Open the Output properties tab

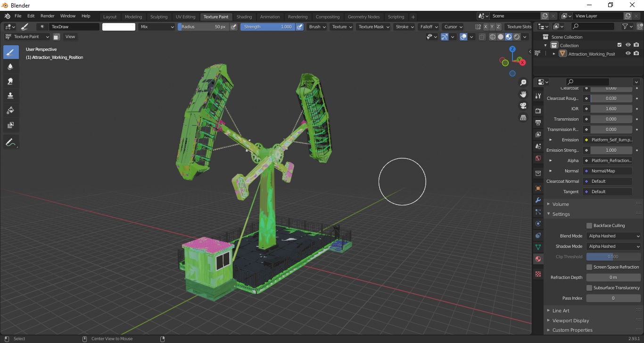tap(538, 122)
